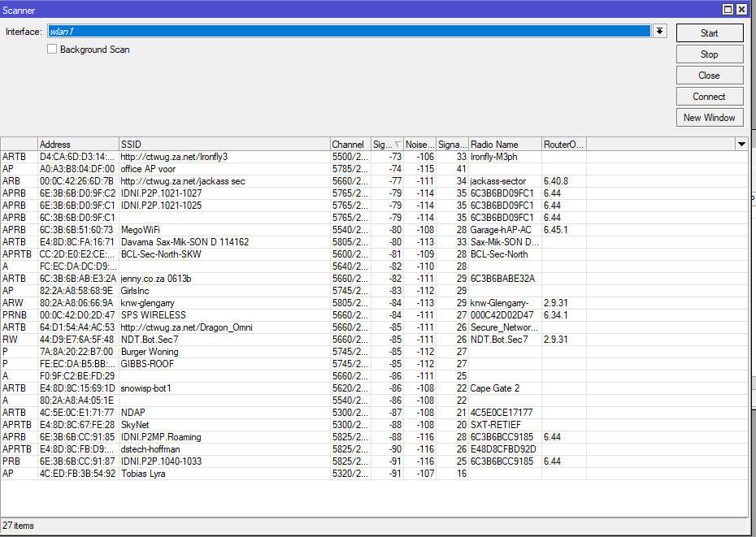Enable the Background Scan checkbox
The height and width of the screenshot is (537, 756).
pos(52,50)
